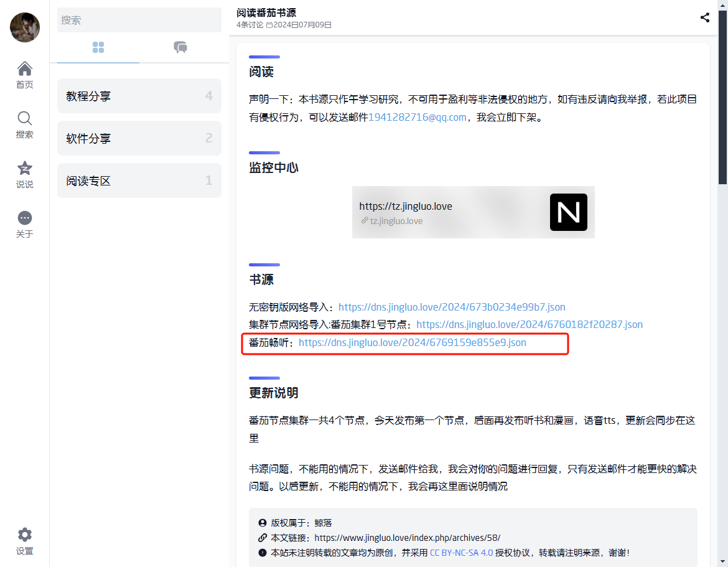Viewport: 728px width, 567px height.
Task: Click the scrollbar down arrow
Action: click(722, 562)
